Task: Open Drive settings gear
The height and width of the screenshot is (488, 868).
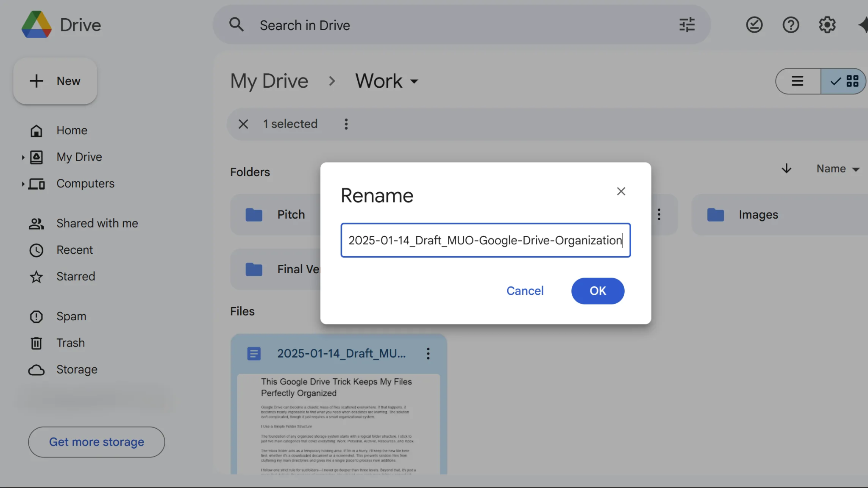Action: [827, 25]
